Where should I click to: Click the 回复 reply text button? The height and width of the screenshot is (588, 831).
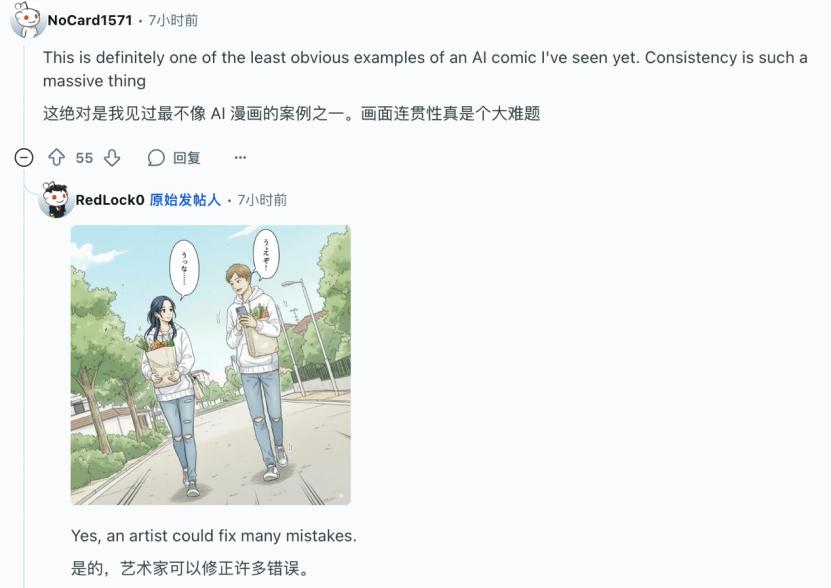pyautogui.click(x=187, y=157)
